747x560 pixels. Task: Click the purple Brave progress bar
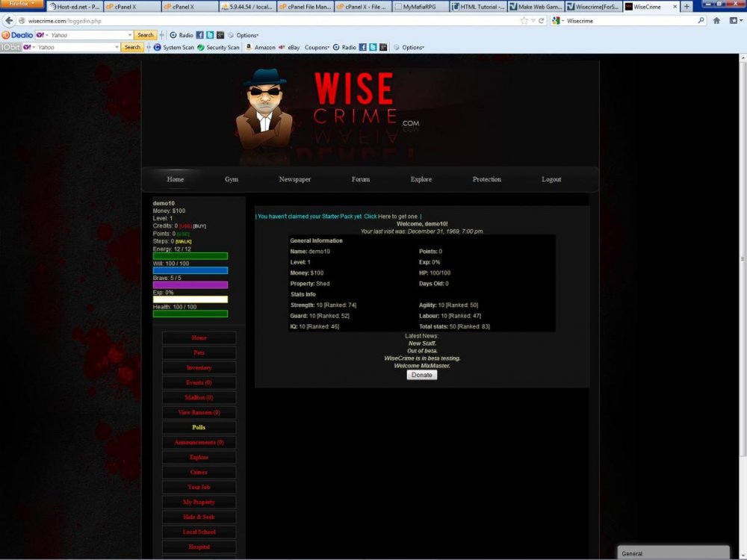(190, 284)
